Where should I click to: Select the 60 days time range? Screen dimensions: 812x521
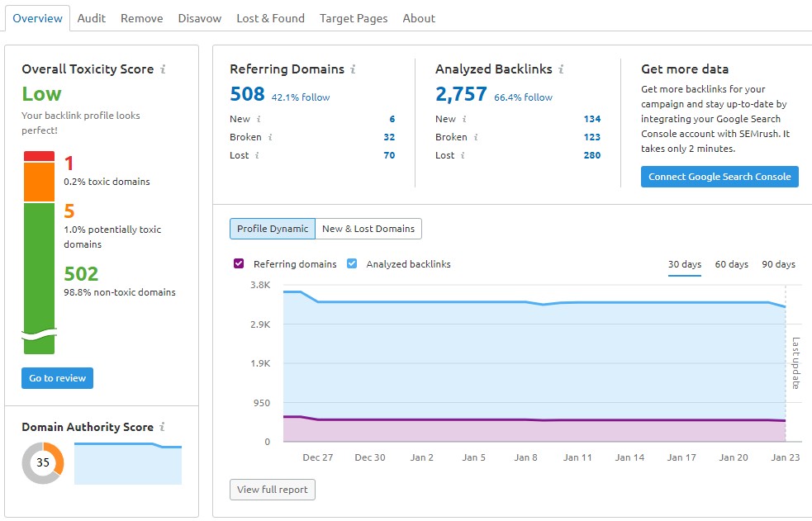[x=730, y=264]
